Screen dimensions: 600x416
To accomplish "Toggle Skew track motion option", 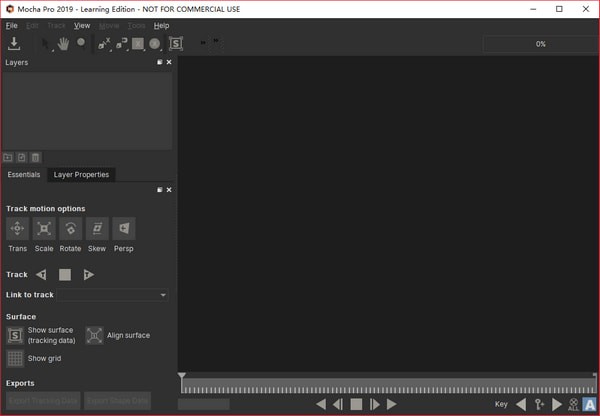I will tap(97, 228).
